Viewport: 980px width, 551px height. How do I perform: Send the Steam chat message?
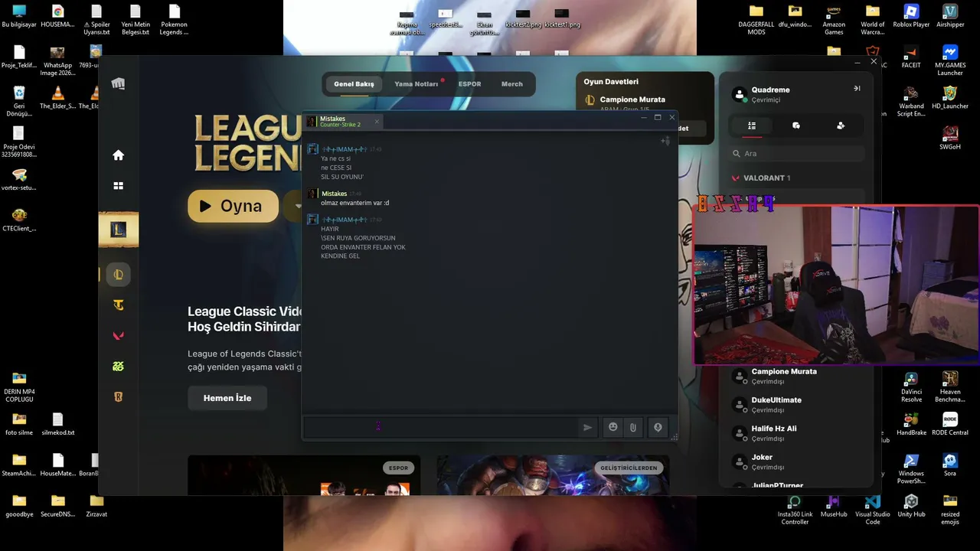pyautogui.click(x=587, y=428)
